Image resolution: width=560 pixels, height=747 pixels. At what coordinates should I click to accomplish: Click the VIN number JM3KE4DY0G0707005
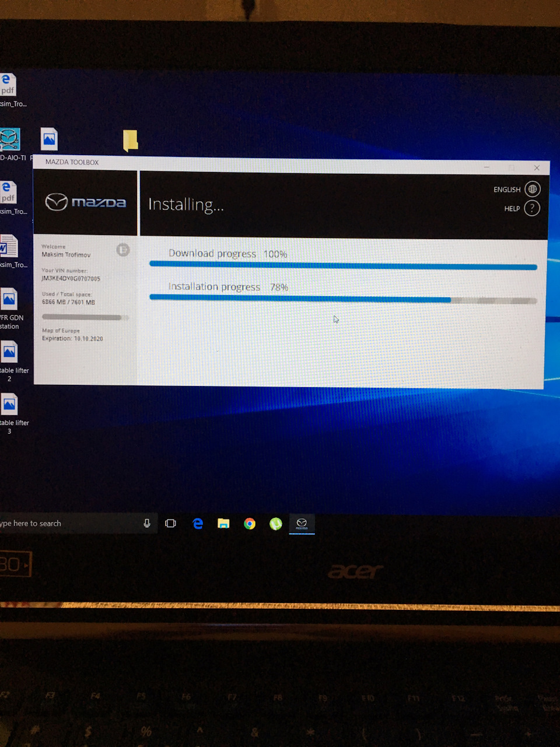(71, 279)
